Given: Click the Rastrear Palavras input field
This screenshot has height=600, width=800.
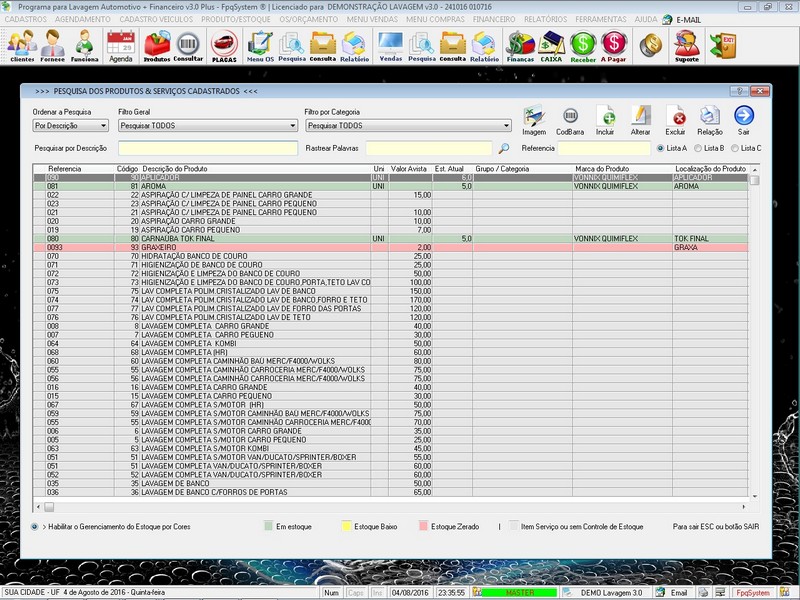Looking at the screenshot, I should (x=429, y=148).
